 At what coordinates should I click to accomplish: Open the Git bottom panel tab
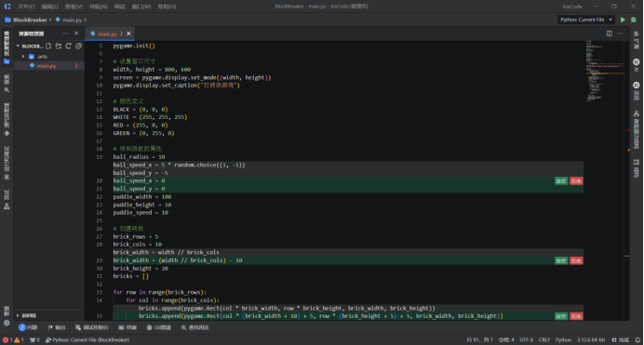pos(159,327)
